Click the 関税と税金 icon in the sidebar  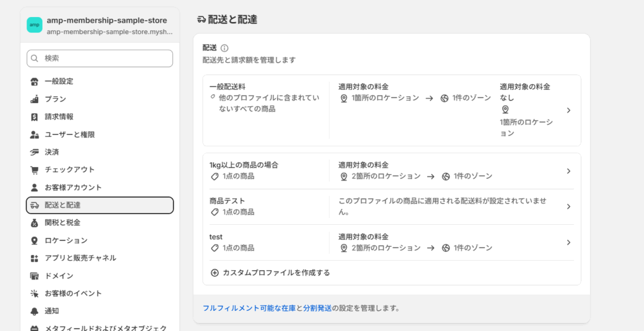point(35,223)
